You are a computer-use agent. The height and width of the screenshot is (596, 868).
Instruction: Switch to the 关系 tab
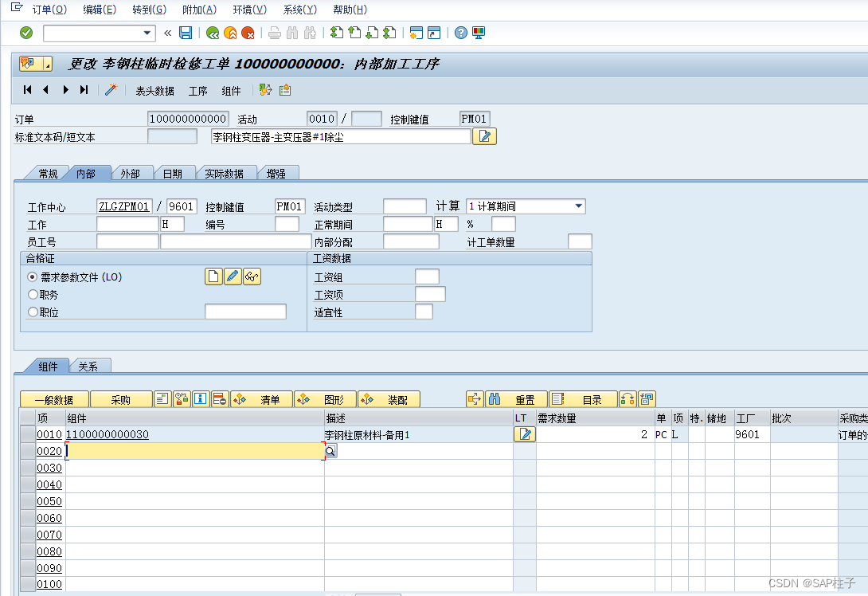[x=88, y=367]
